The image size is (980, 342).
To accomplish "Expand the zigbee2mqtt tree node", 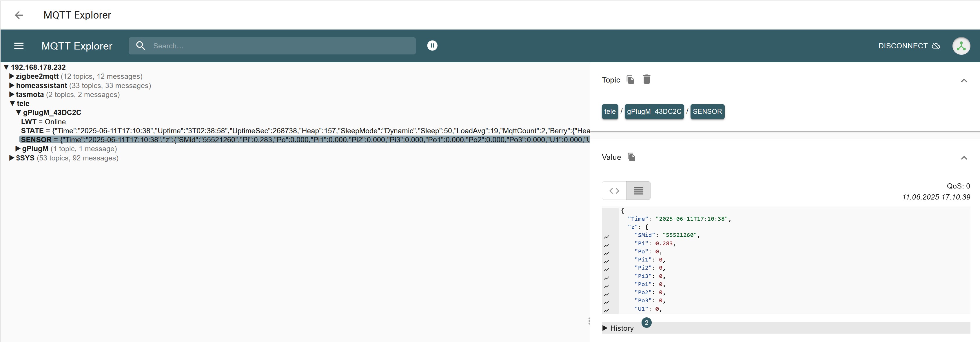I will (12, 76).
